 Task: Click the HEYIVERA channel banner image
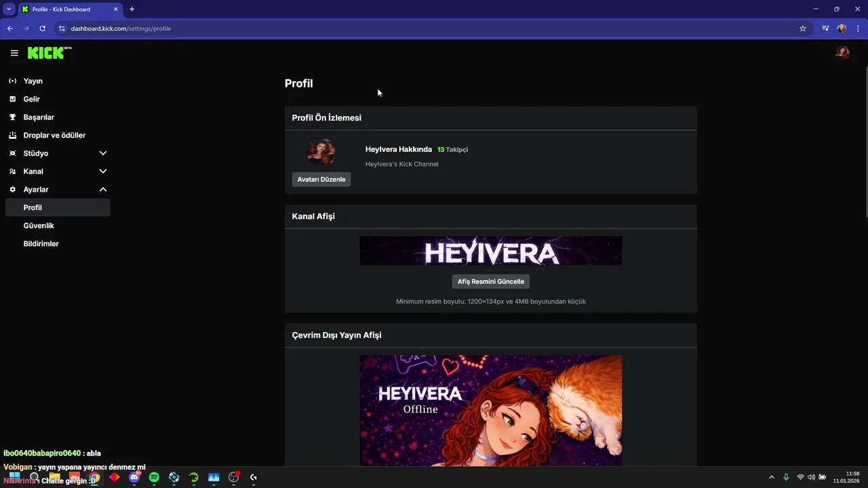(x=491, y=251)
